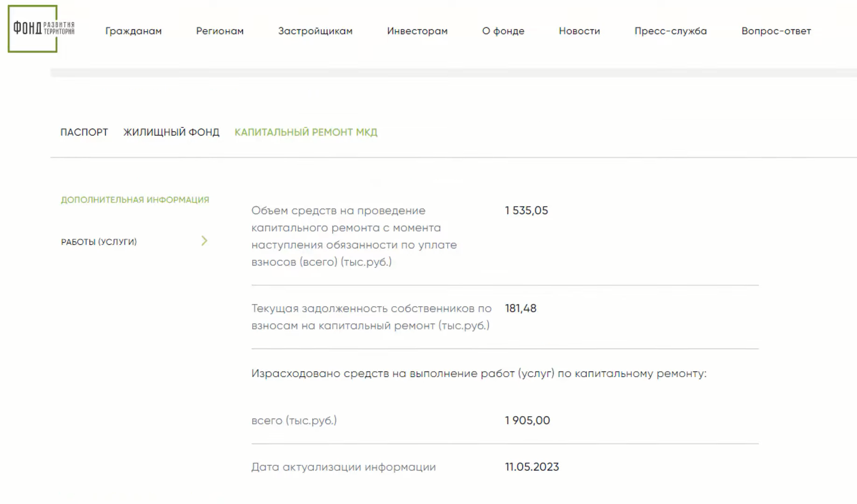Open РАБОТЫ (УСЛУГИ) from the sidebar
The width and height of the screenshot is (857, 504).
point(98,241)
